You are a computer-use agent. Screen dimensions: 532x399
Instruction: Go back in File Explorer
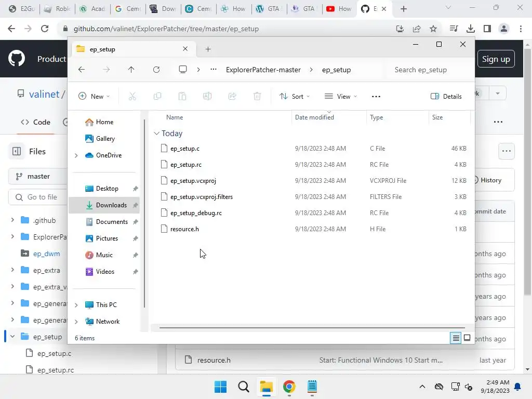click(x=82, y=70)
